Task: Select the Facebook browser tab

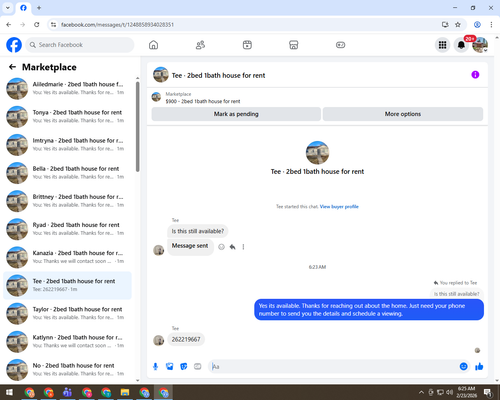Action: pyautogui.click(x=23, y=8)
